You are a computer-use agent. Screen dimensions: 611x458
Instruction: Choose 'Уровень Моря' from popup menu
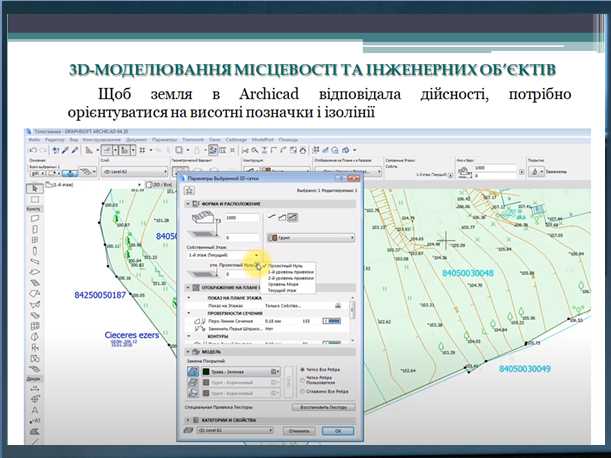coord(283,284)
